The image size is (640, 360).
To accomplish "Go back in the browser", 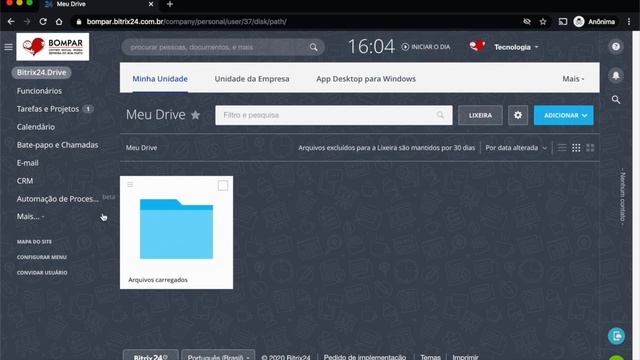I will tap(11, 22).
